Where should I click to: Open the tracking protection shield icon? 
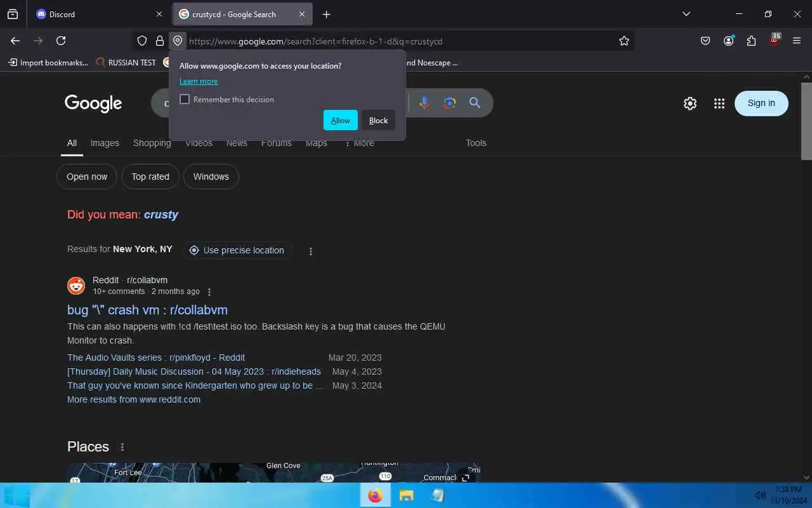point(142,41)
